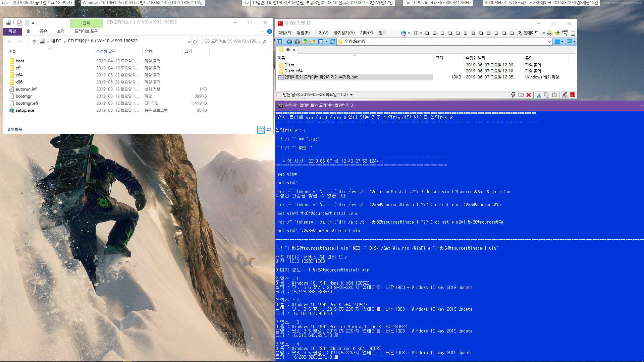Select the Dism_x64 folder in Q-Dir

293,71
